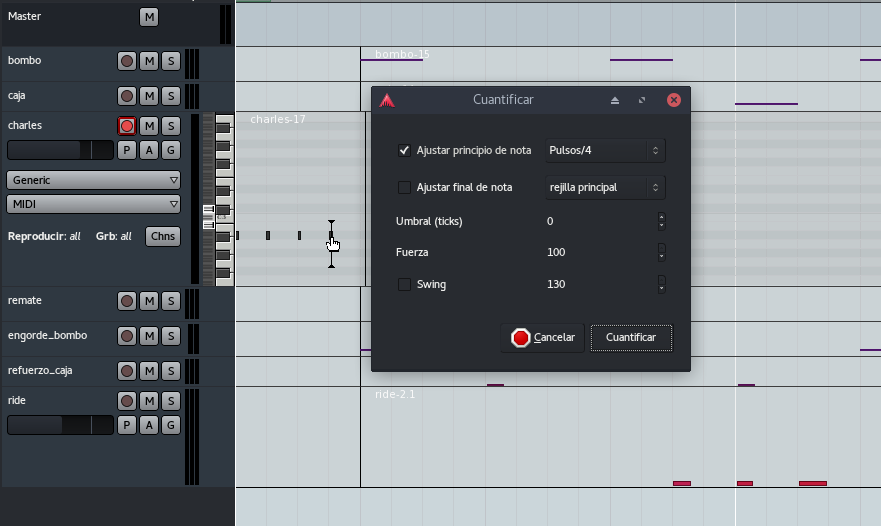Click the Swing value field
Image resolution: width=881 pixels, height=526 pixels.
click(x=600, y=284)
